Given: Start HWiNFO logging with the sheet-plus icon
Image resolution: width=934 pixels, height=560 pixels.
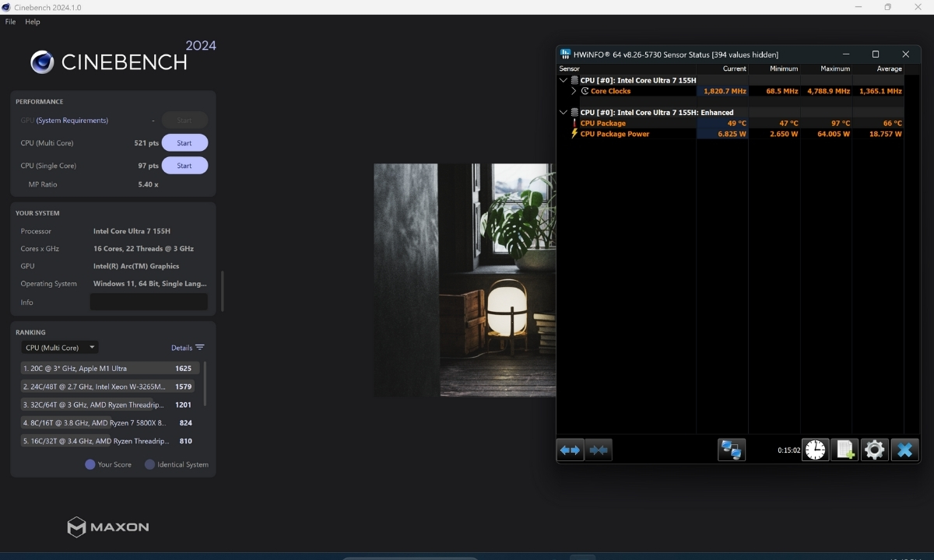Looking at the screenshot, I should [x=844, y=450].
